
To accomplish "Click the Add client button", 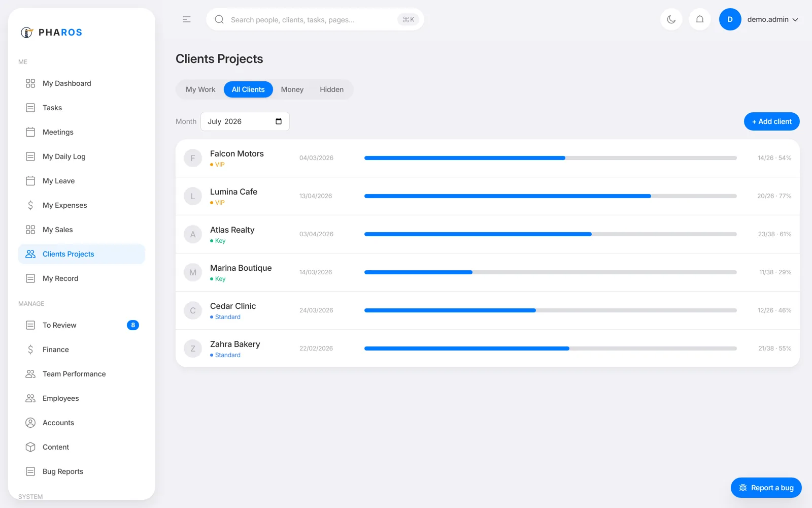I will coord(771,121).
